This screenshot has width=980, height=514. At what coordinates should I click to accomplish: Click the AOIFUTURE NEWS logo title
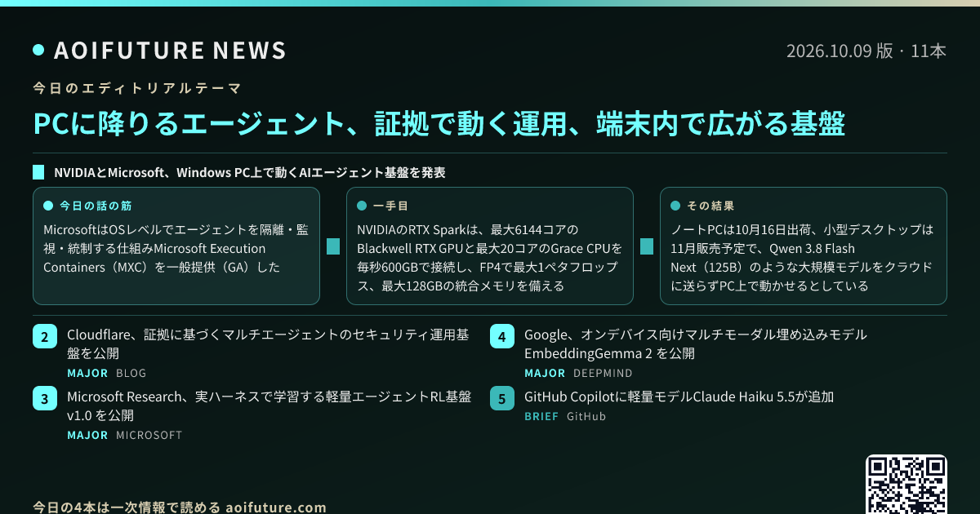point(170,51)
